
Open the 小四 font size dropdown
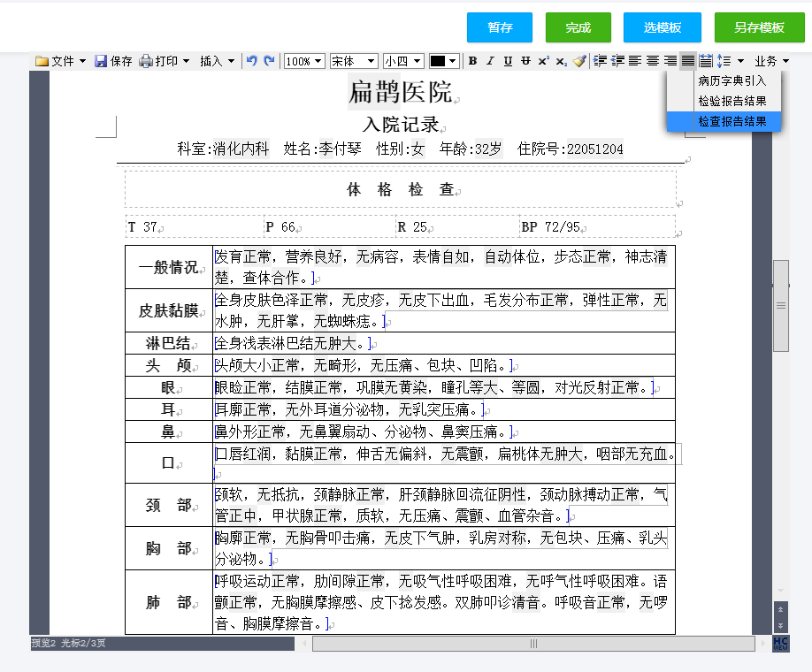403,61
